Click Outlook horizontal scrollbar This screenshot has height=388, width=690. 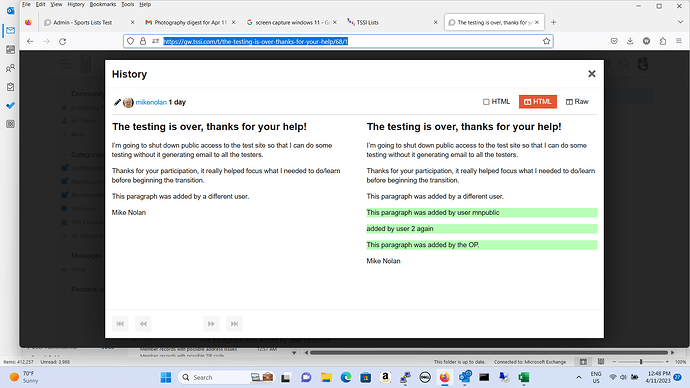(x=488, y=352)
